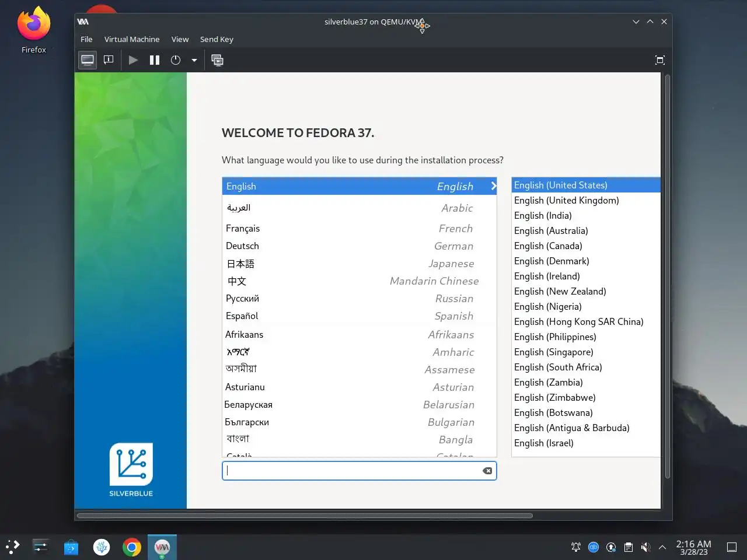
Task: Select Amharic language row
Action: click(x=359, y=352)
